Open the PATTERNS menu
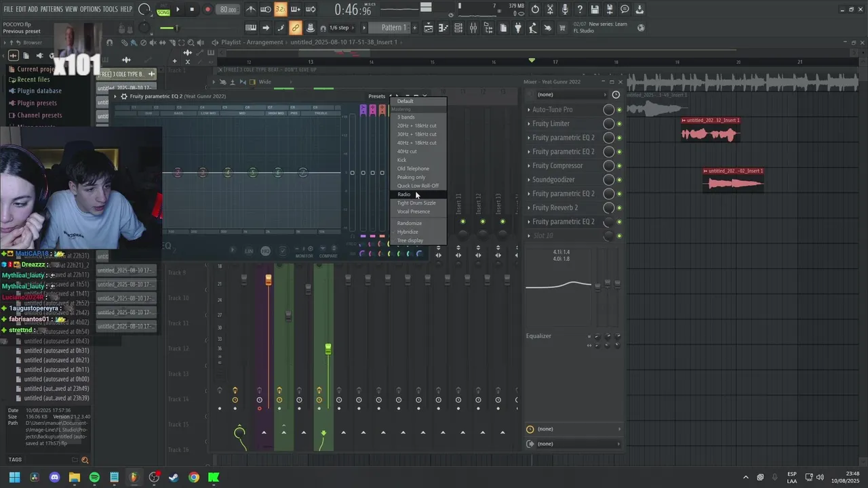Viewport: 868px width, 488px height. [52, 9]
